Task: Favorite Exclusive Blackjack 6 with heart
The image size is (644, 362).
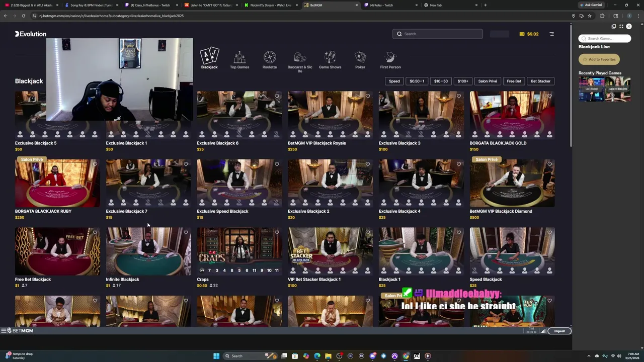Action: 277,96
